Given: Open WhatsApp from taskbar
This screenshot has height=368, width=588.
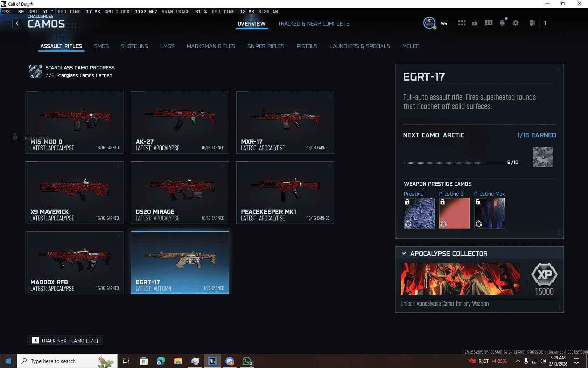Looking at the screenshot, I should [x=247, y=361].
